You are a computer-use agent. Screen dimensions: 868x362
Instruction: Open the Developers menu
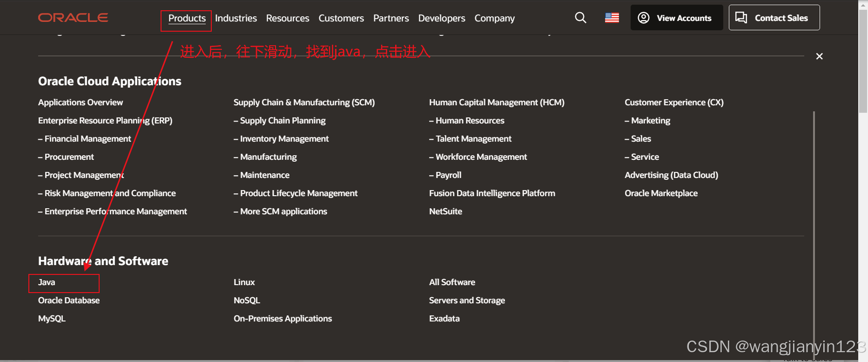[x=442, y=18]
